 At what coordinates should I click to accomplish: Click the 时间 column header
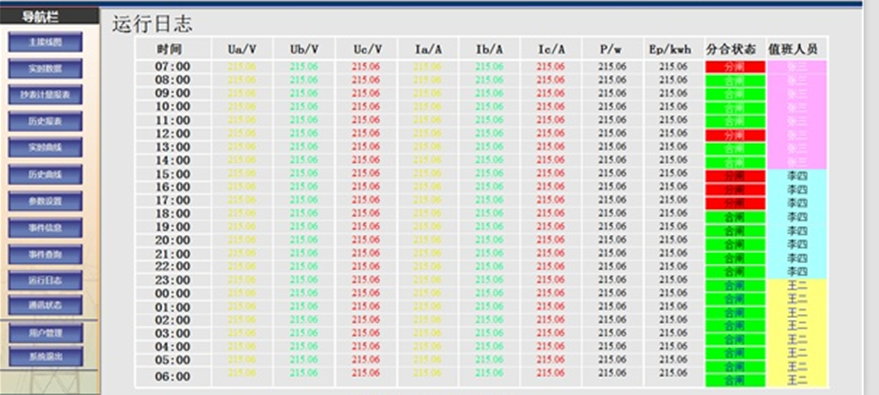point(173,49)
